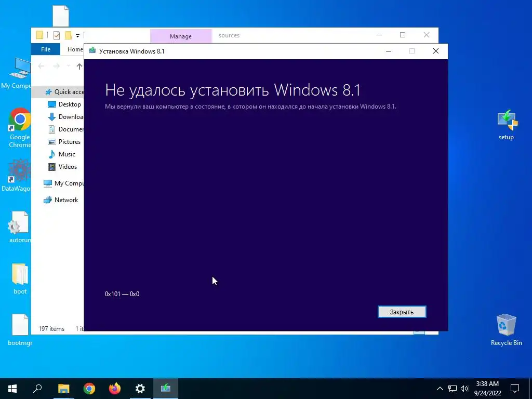Open Downloads in the Explorer navigation pane
532x399 pixels.
65,117
